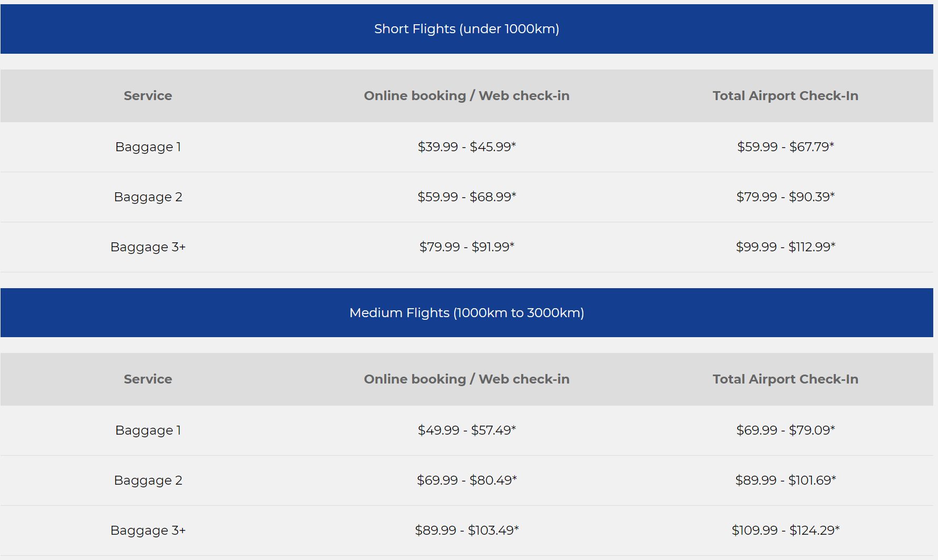This screenshot has height=560, width=938.
Task: Click Online booking header in Medium Flights table
Action: pos(466,379)
